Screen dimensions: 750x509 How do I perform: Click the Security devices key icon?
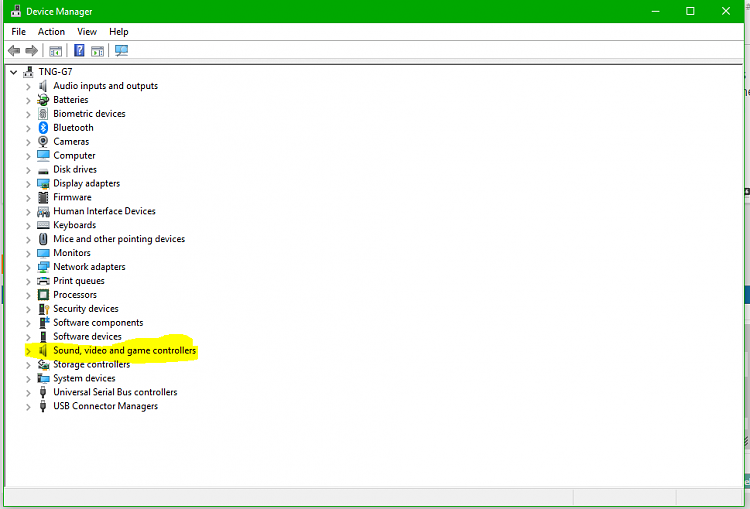click(44, 309)
